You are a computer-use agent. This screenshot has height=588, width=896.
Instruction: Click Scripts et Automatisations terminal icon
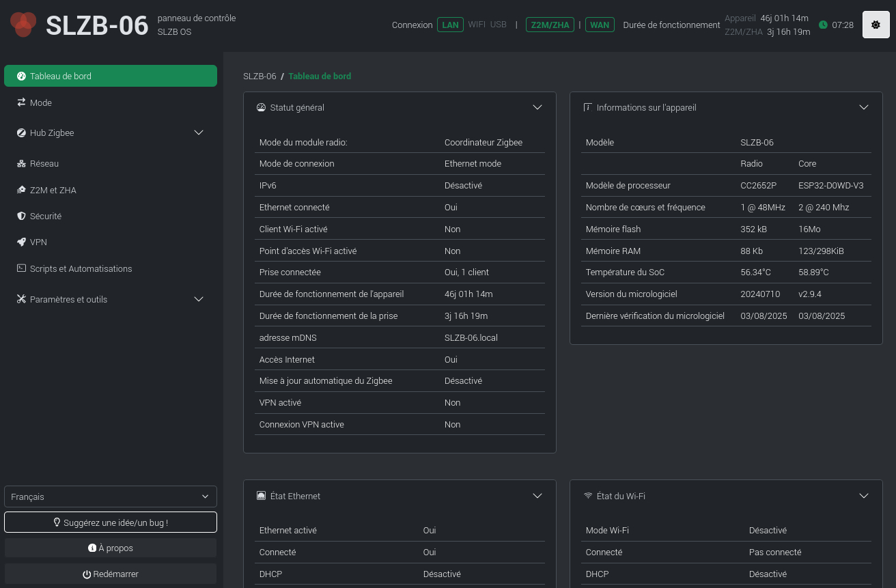click(x=21, y=268)
